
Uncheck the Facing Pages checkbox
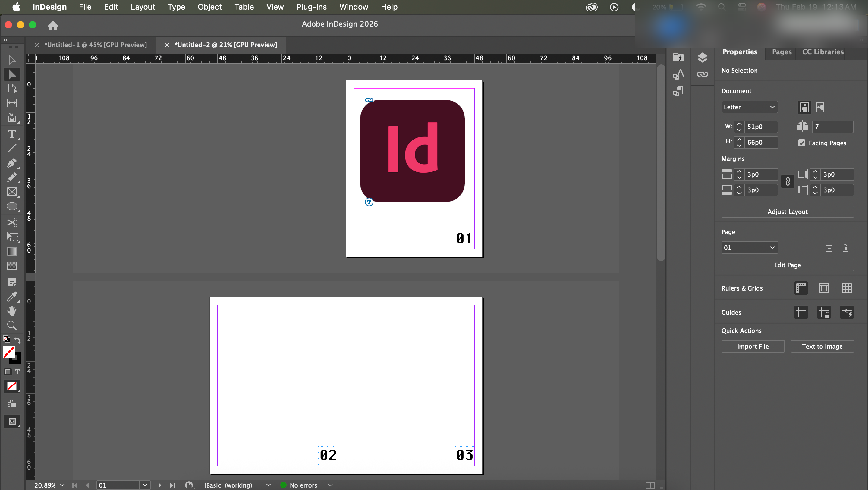coord(802,143)
